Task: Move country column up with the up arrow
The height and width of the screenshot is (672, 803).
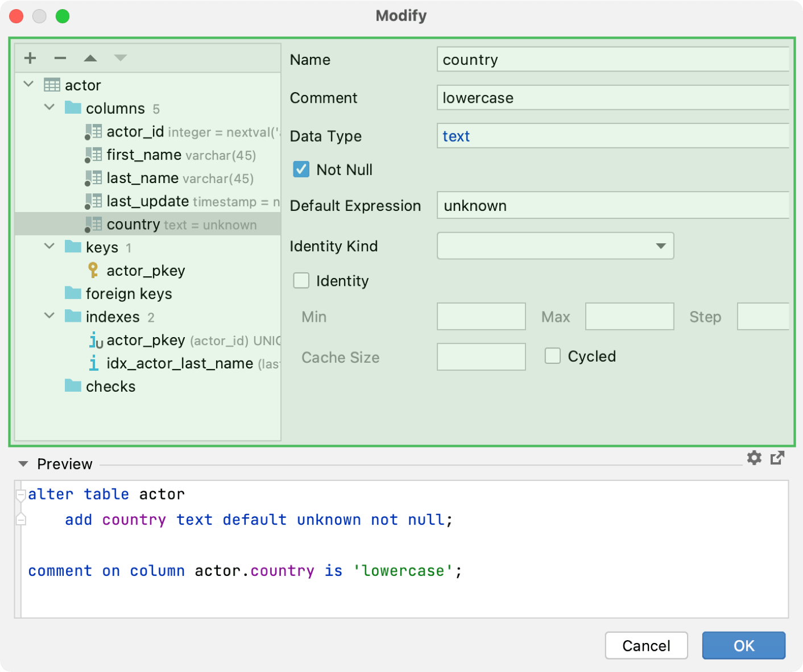Action: (x=90, y=57)
